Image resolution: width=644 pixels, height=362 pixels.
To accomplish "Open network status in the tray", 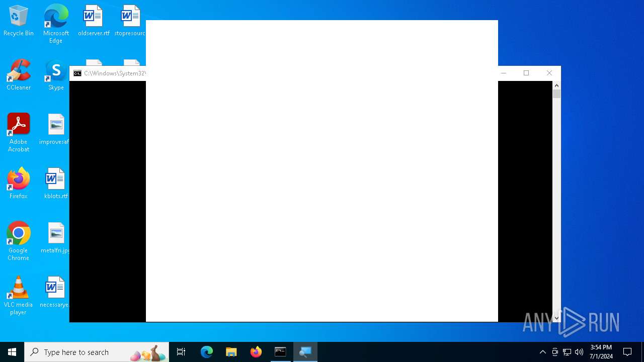I will (x=567, y=352).
